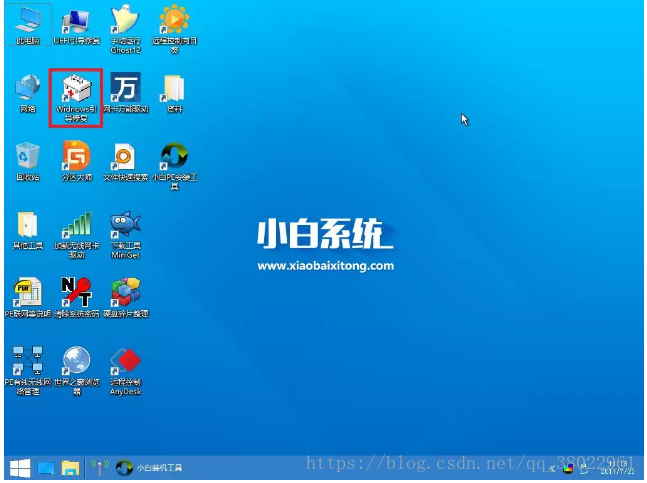Viewport: 647px width, 483px height.
Task: Open the 硬盘碎片整理 colored cubes icon
Action: 125,298
